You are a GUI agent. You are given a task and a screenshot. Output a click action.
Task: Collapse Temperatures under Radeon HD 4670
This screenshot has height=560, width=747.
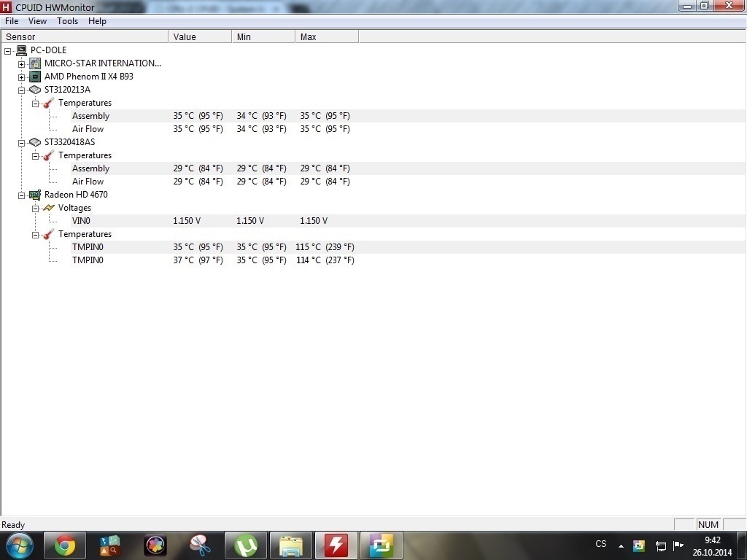tap(35, 234)
